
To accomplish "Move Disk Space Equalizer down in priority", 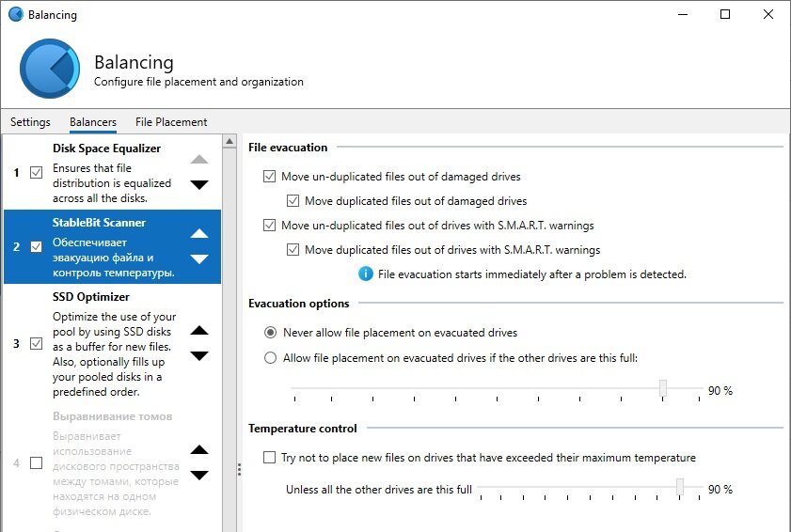I will 199,184.
